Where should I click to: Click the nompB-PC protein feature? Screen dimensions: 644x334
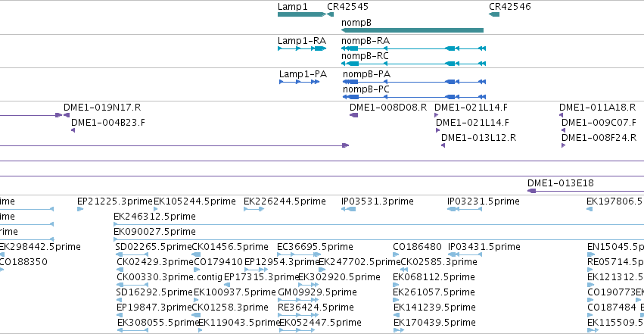415,97
